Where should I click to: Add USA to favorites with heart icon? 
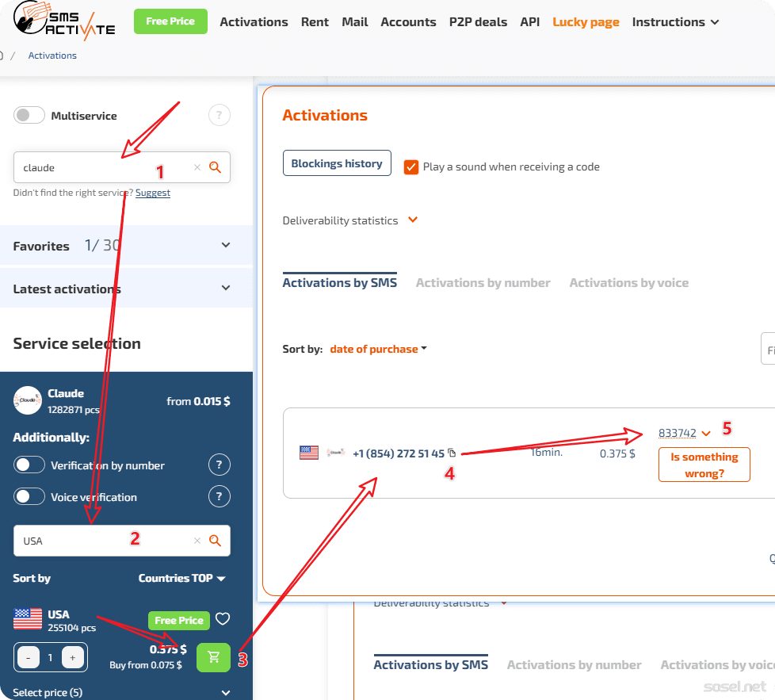coord(223,619)
